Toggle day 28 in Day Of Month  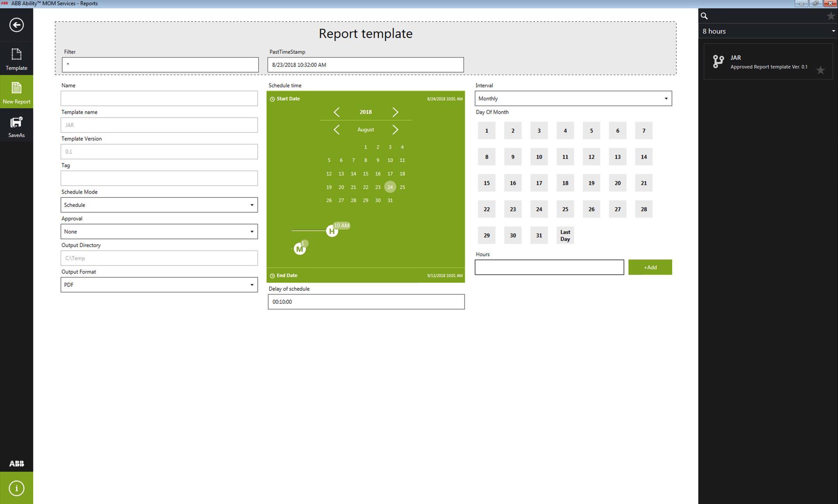pos(644,209)
